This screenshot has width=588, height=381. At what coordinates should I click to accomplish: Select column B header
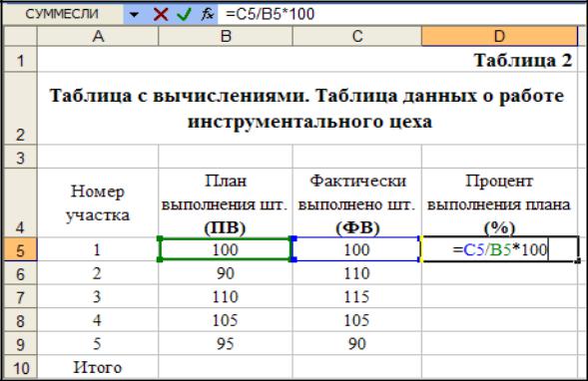pos(226,36)
